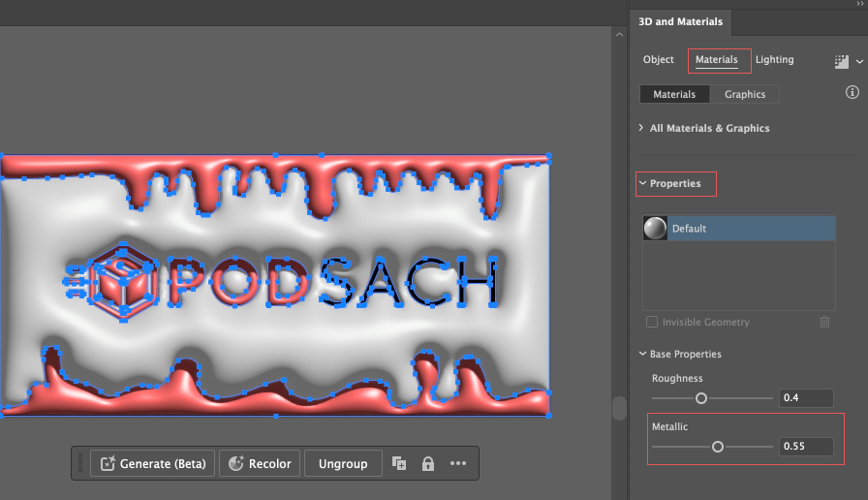Image resolution: width=868 pixels, height=500 pixels.
Task: Adjust the Roughness slider handle
Action: tap(700, 398)
